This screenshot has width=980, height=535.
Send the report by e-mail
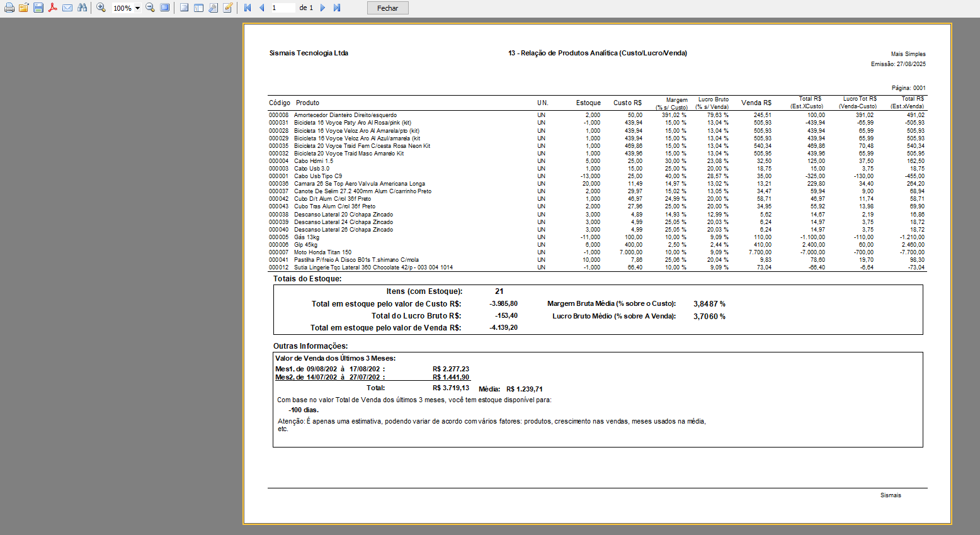click(67, 8)
